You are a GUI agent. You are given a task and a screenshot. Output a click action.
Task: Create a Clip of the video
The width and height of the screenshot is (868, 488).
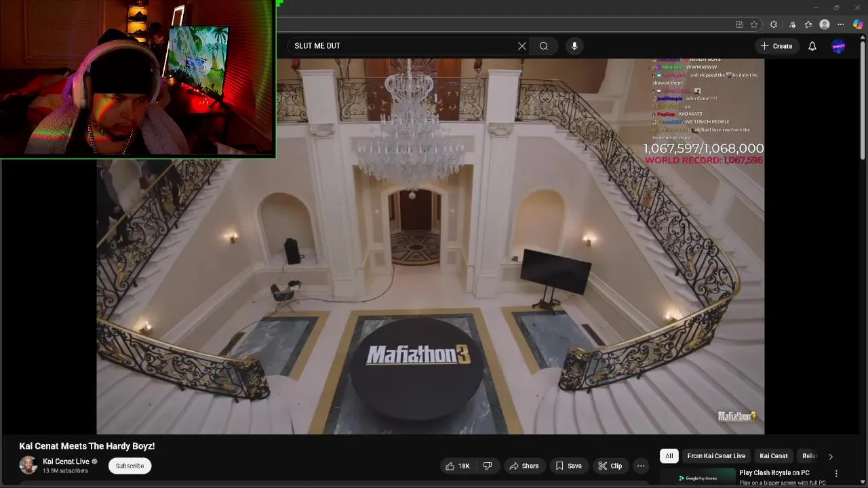(x=610, y=466)
